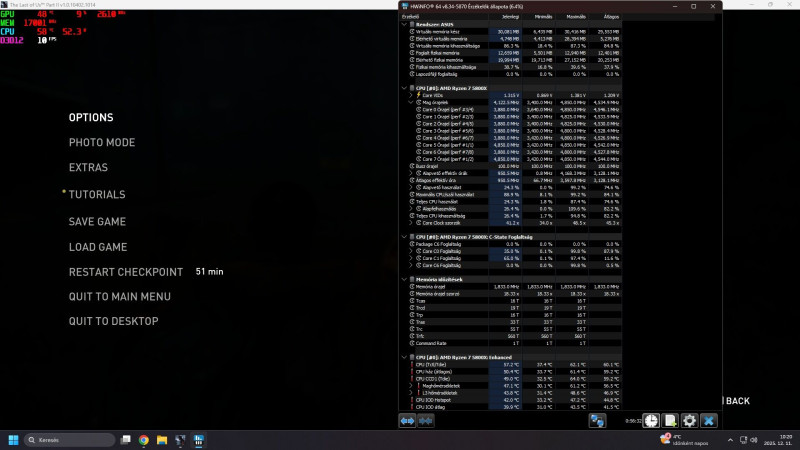Select SAVE GAME in game menu

[x=97, y=221]
